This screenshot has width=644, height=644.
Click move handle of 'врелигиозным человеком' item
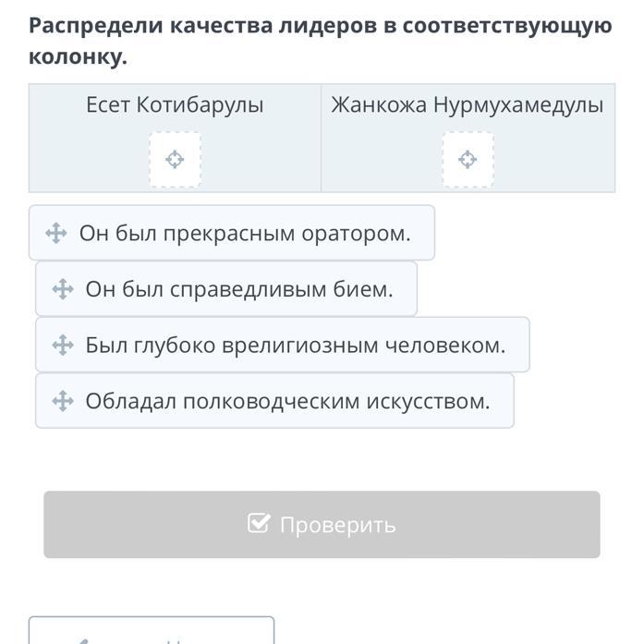pyautogui.click(x=63, y=346)
